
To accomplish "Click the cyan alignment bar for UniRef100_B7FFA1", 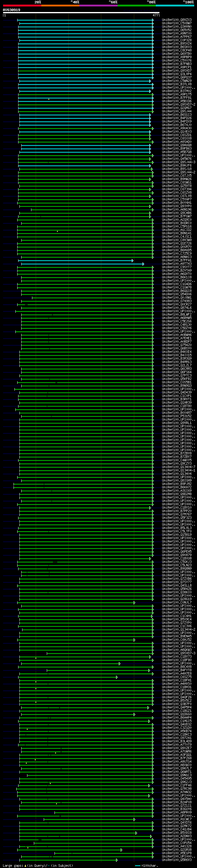I will click(x=76, y=260).
